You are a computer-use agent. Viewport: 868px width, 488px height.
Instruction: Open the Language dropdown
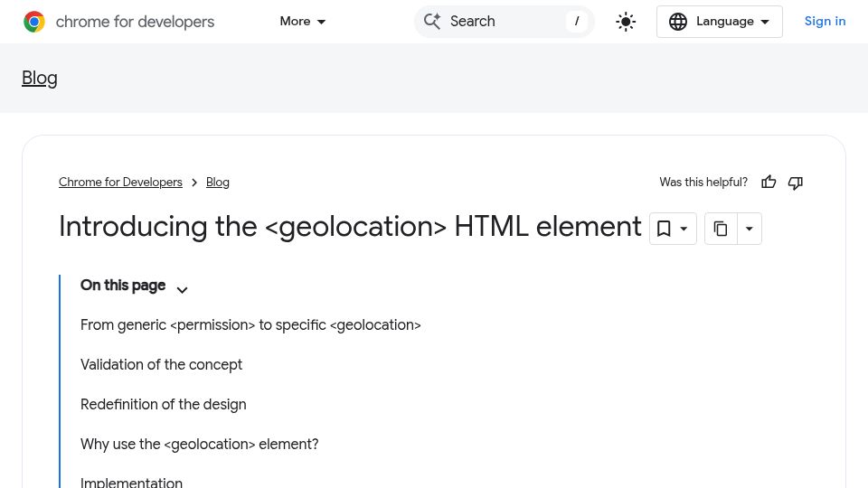[719, 22]
